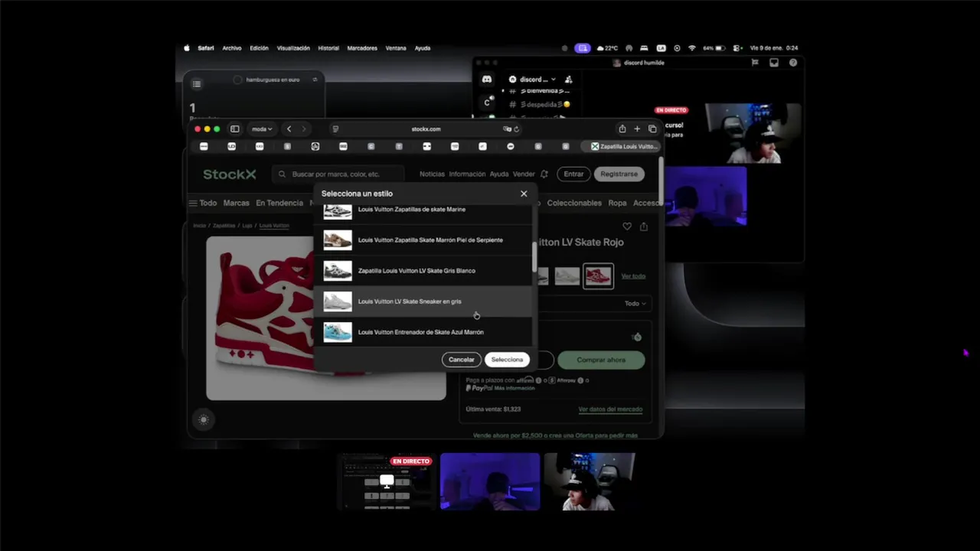Open the Marcas category tab
Image resolution: width=980 pixels, height=551 pixels.
(237, 204)
